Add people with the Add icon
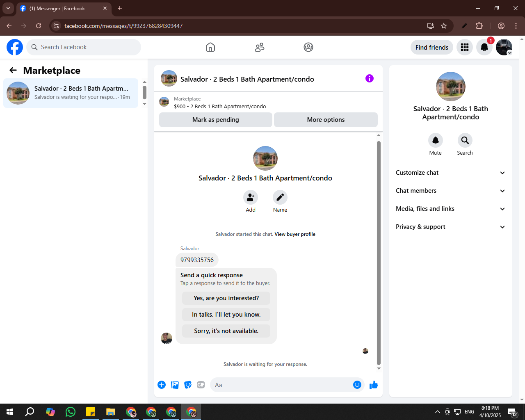Image resolution: width=525 pixels, height=420 pixels. click(251, 197)
